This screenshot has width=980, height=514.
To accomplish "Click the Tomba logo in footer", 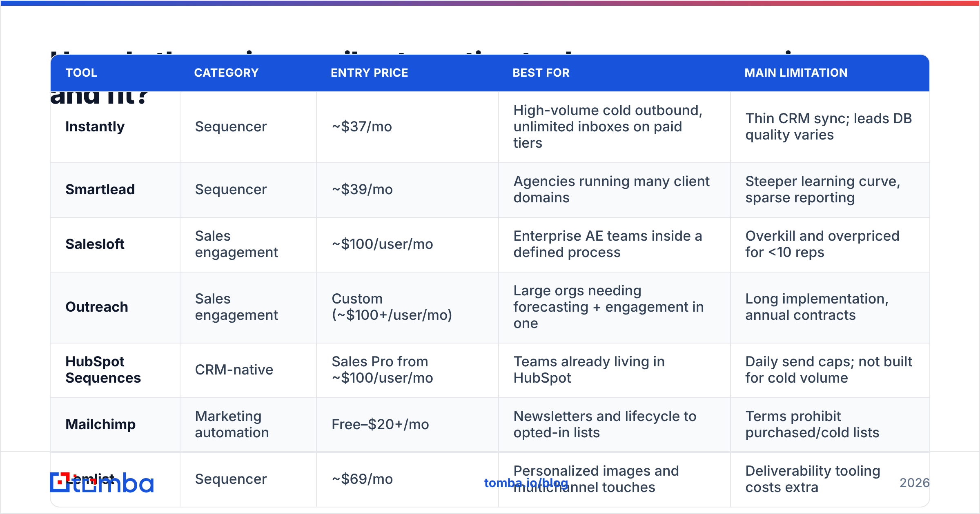I will 102,483.
